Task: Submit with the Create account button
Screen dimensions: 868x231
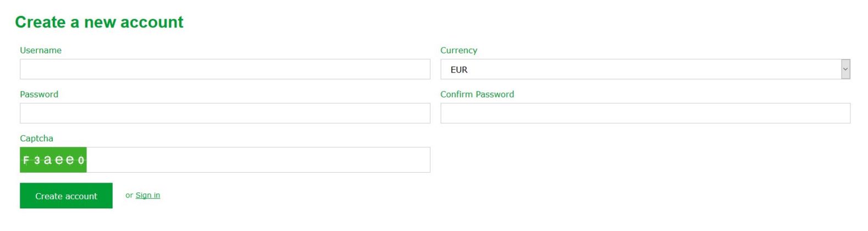Action: point(66,196)
